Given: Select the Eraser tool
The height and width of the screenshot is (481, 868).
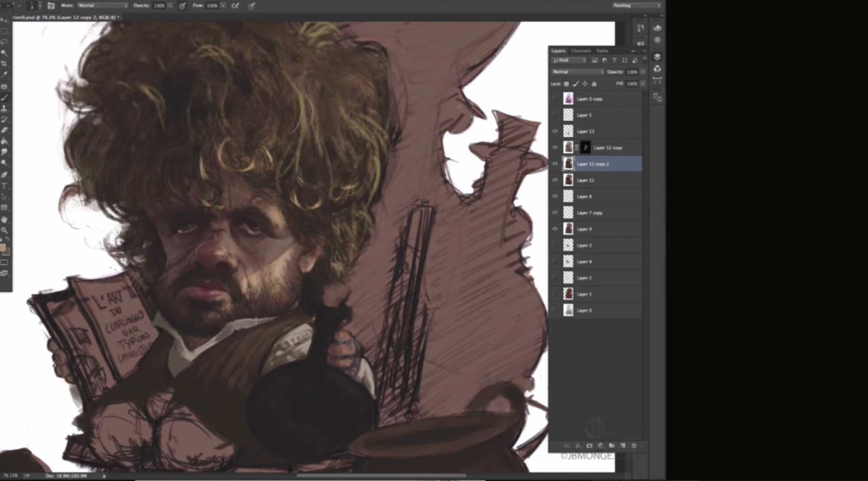Looking at the screenshot, I should [x=4, y=130].
